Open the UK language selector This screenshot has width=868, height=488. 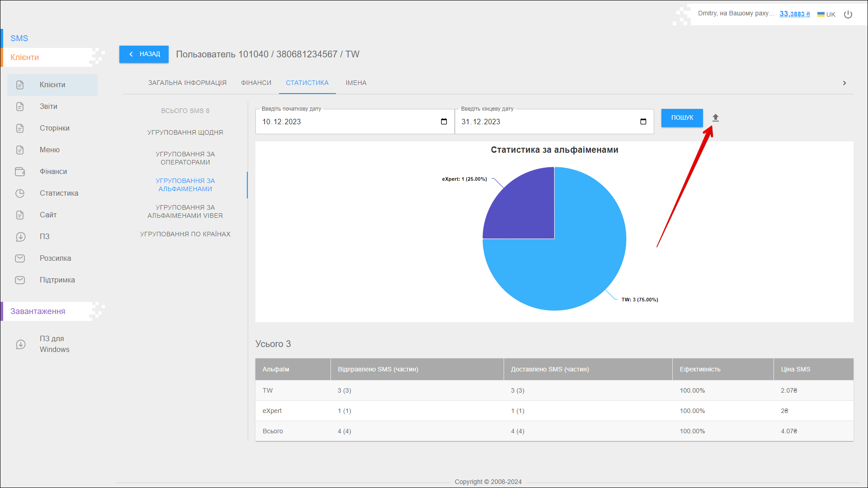[x=826, y=14]
